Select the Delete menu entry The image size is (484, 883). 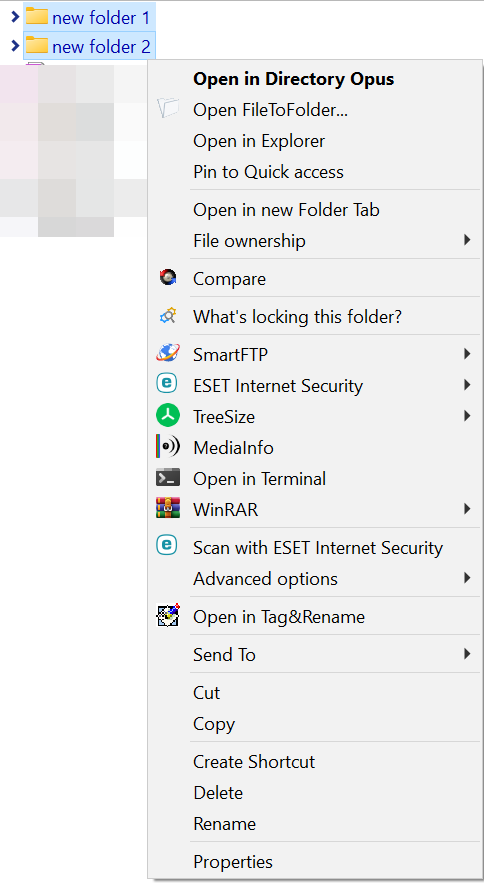(x=218, y=793)
